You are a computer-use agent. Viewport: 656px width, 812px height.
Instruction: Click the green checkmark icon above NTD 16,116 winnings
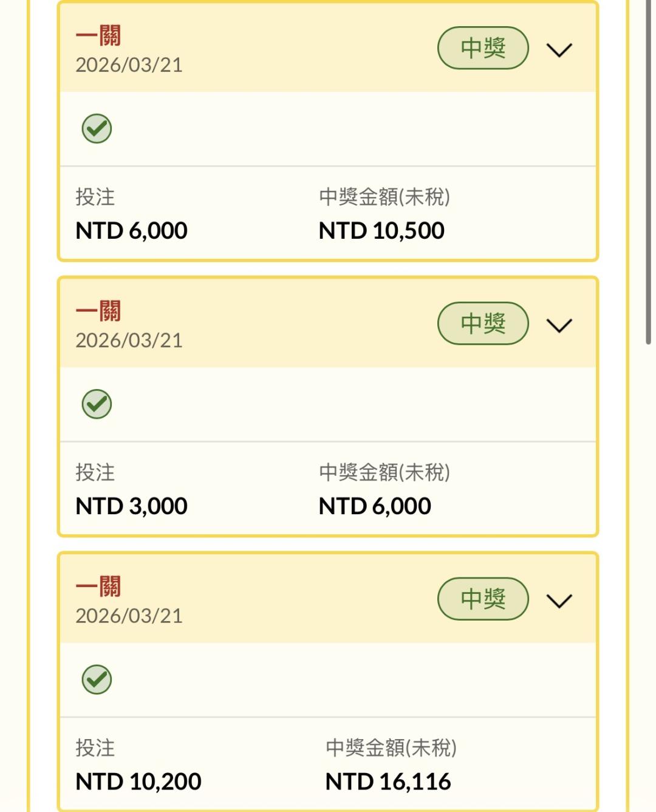97,680
